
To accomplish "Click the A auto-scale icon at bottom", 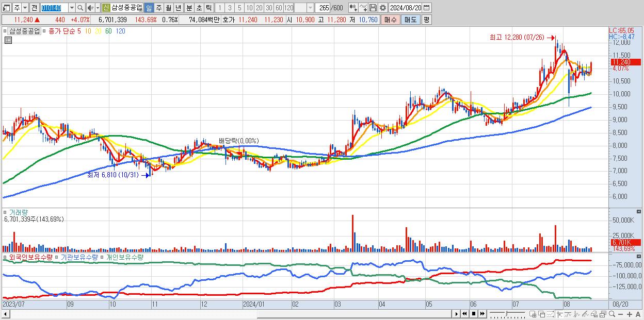I will point(638,314).
